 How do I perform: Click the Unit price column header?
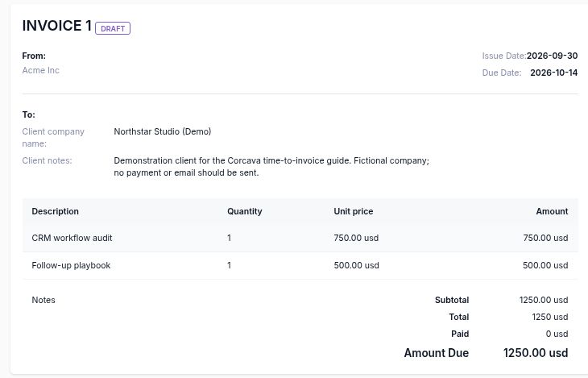(x=354, y=211)
